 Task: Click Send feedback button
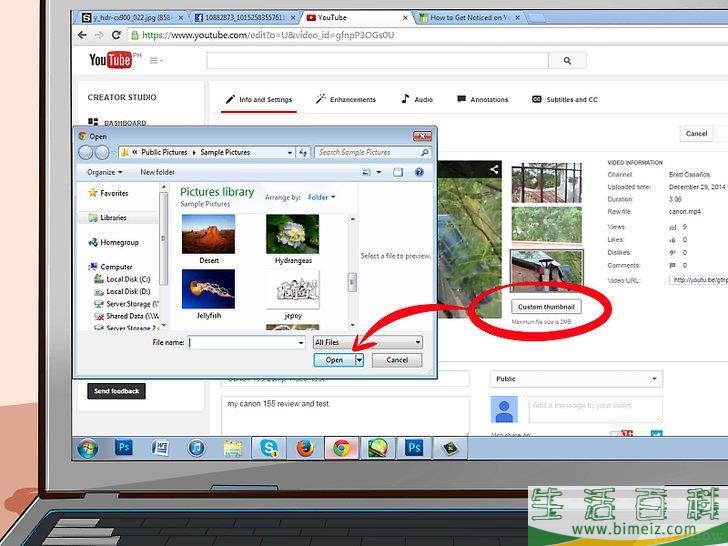(117, 391)
